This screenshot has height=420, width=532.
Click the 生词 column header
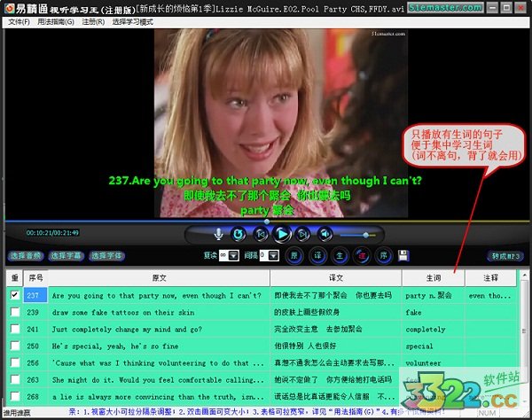tap(434, 278)
